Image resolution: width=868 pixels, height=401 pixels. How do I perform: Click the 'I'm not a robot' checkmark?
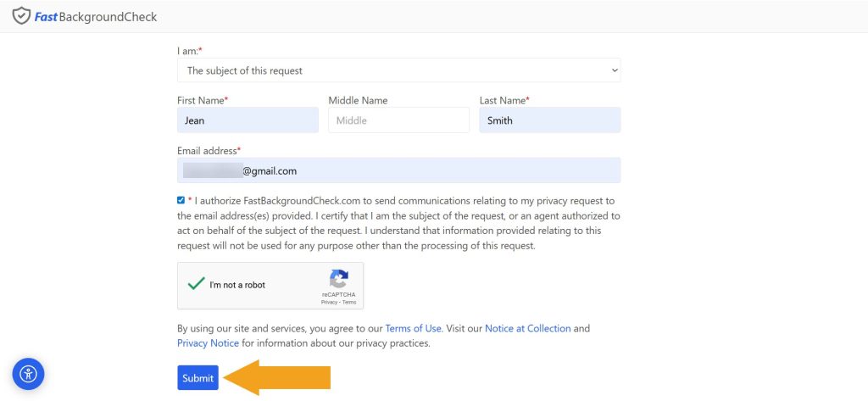click(196, 284)
